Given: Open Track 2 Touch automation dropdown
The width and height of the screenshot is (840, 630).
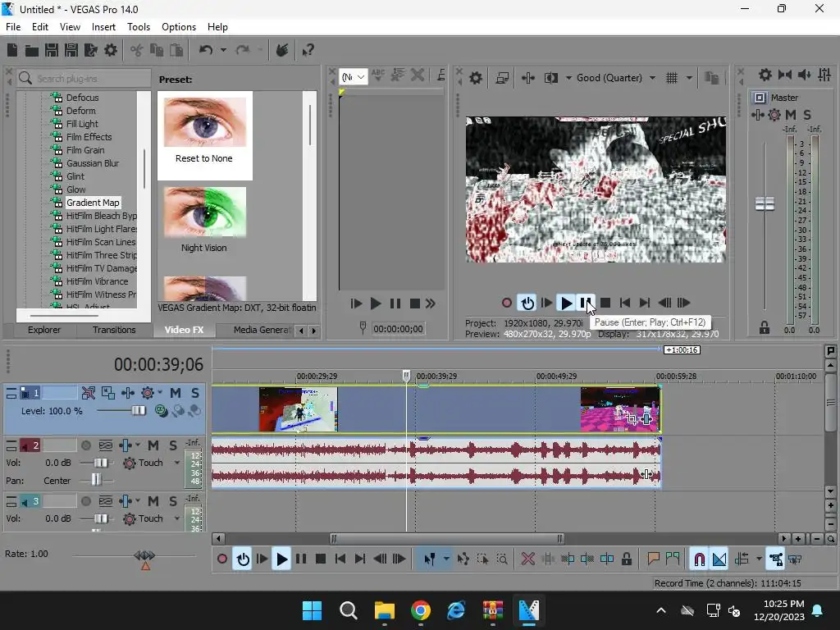Looking at the screenshot, I should click(x=177, y=463).
